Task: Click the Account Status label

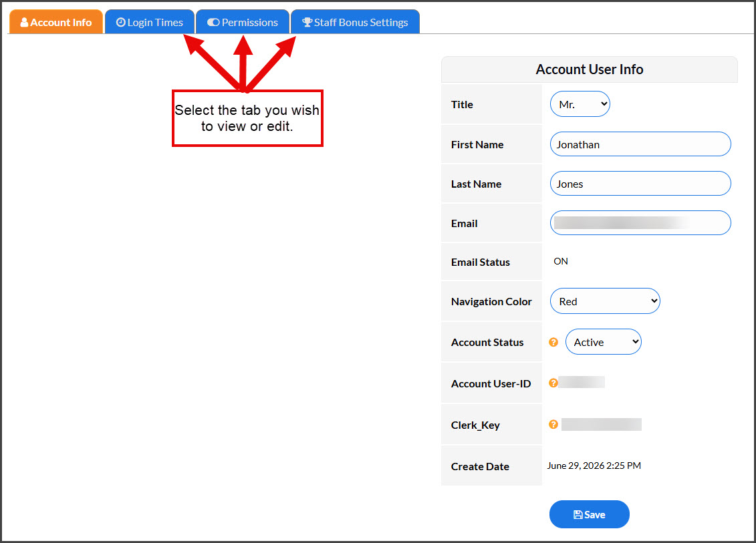Action: (487, 342)
